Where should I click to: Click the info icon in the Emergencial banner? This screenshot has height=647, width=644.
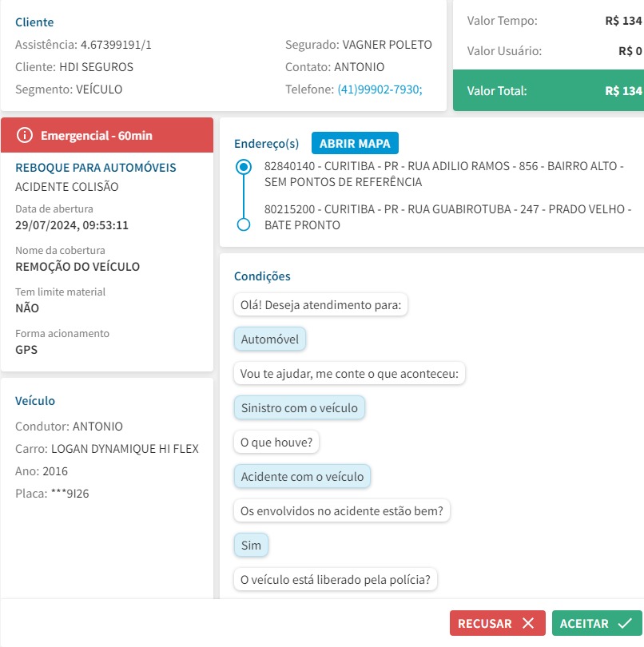pyautogui.click(x=24, y=135)
